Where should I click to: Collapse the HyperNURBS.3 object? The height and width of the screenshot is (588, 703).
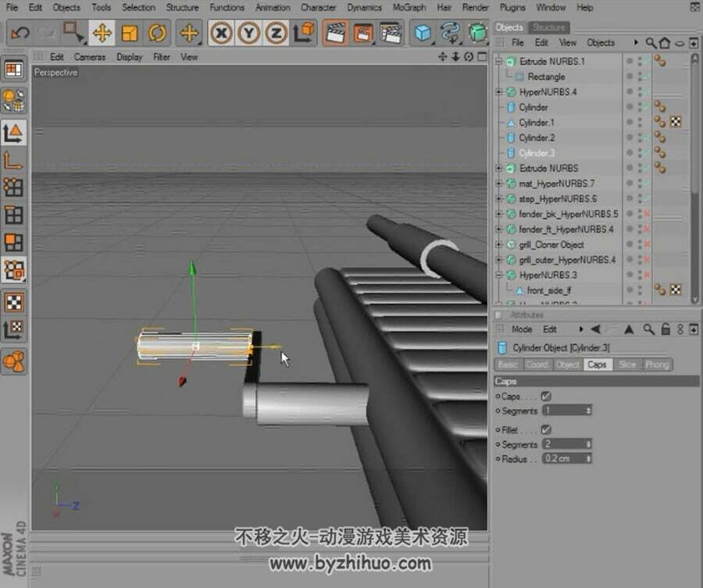(x=498, y=275)
